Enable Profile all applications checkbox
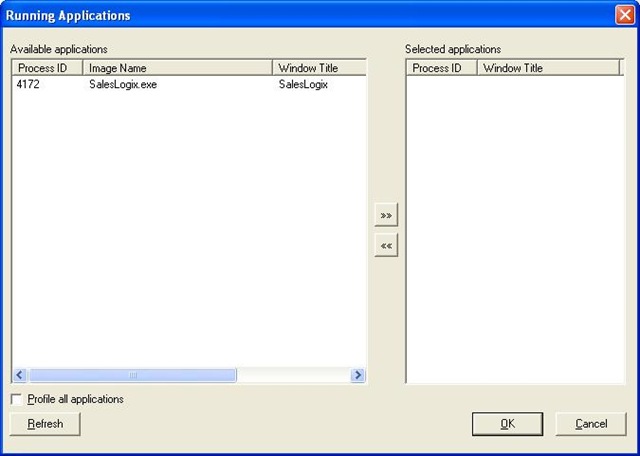The width and height of the screenshot is (640, 456). [17, 399]
